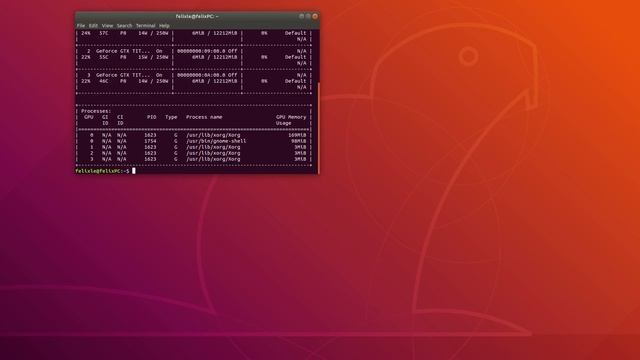Screen dimensions: 640x360
Task: Maximize the terminal window
Action: click(x=308, y=16)
